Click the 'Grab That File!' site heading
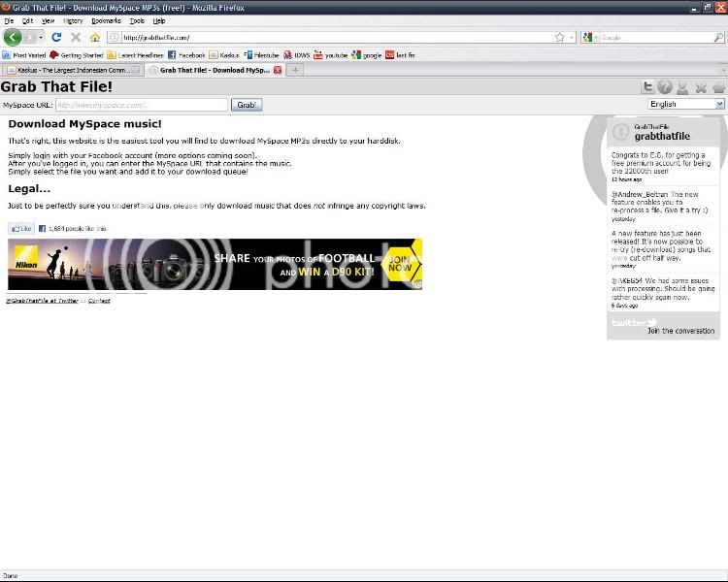Image resolution: width=728 pixels, height=582 pixels. point(56,86)
